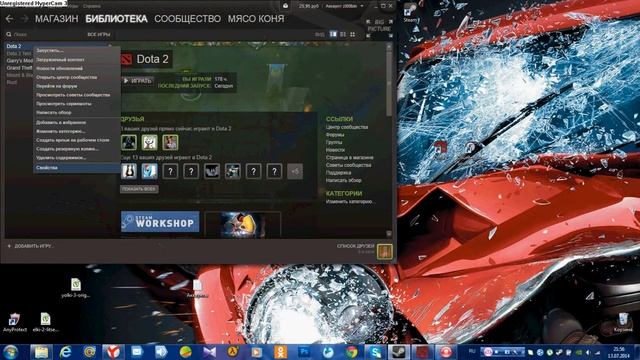This screenshot has height=360, width=640.
Task: Click the RU language indicator in tray
Action: [472, 351]
